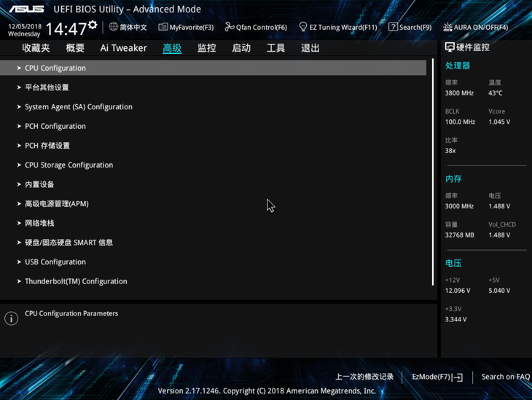
Task: Click the ASUS logo
Action: coord(26,9)
